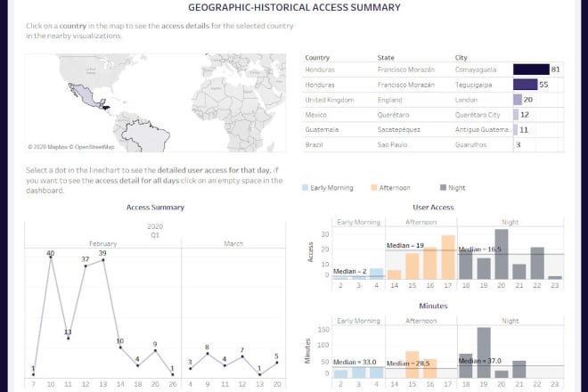Select the February 10 dot labeled 40
Viewport: 588px width, 392px height.
click(51, 257)
